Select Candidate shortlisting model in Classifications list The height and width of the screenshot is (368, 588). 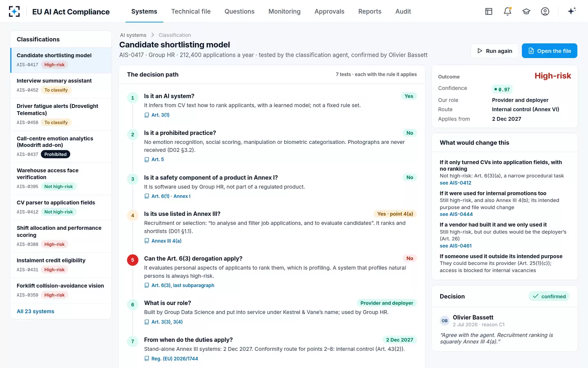point(61,60)
